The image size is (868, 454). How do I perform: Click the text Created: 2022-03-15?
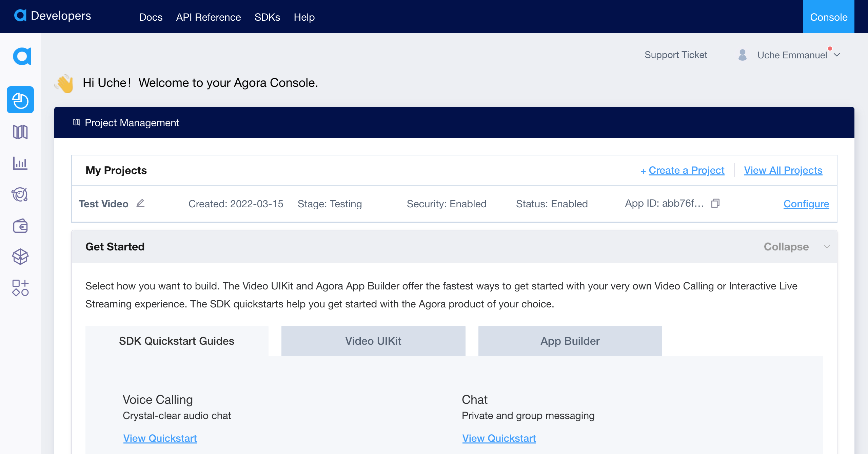236,204
